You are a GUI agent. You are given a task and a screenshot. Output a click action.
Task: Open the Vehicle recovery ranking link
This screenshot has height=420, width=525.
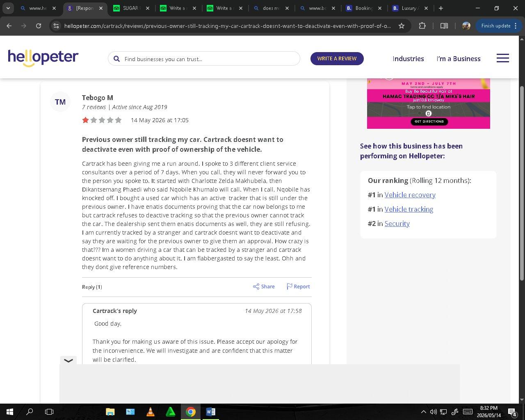410,195
